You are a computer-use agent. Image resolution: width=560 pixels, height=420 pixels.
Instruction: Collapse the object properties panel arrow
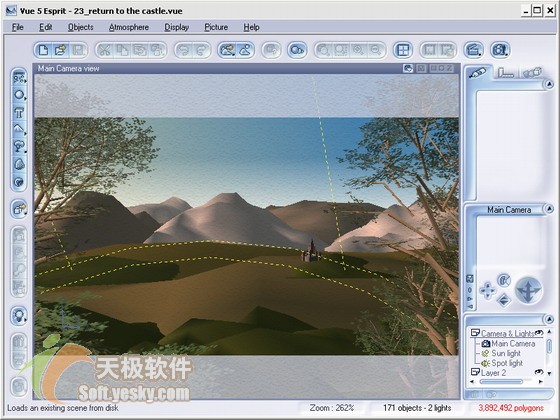point(549,84)
